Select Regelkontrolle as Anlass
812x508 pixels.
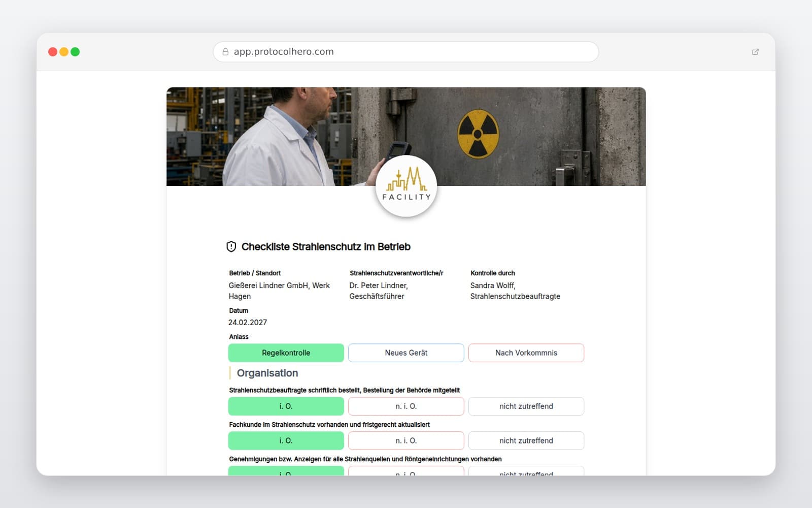click(286, 353)
